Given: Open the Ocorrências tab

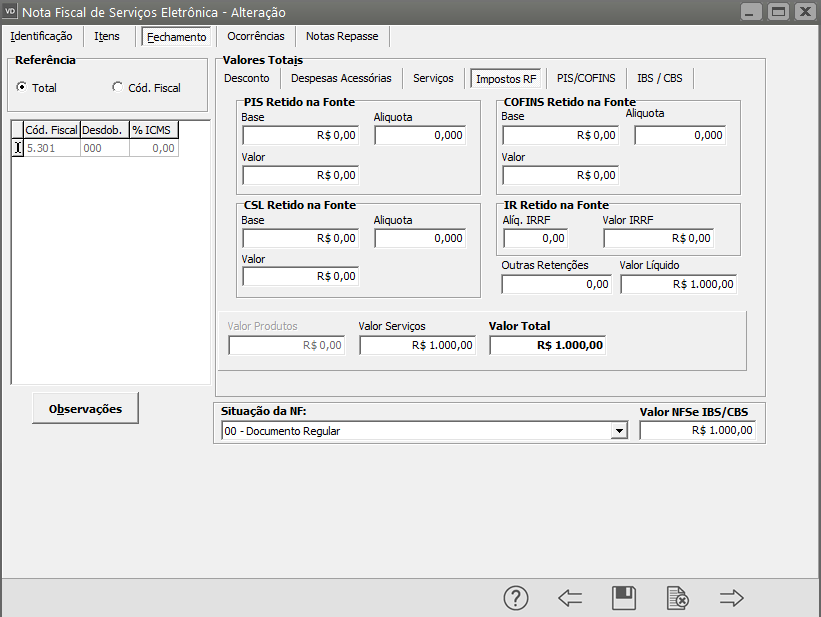Looking at the screenshot, I should click(256, 36).
